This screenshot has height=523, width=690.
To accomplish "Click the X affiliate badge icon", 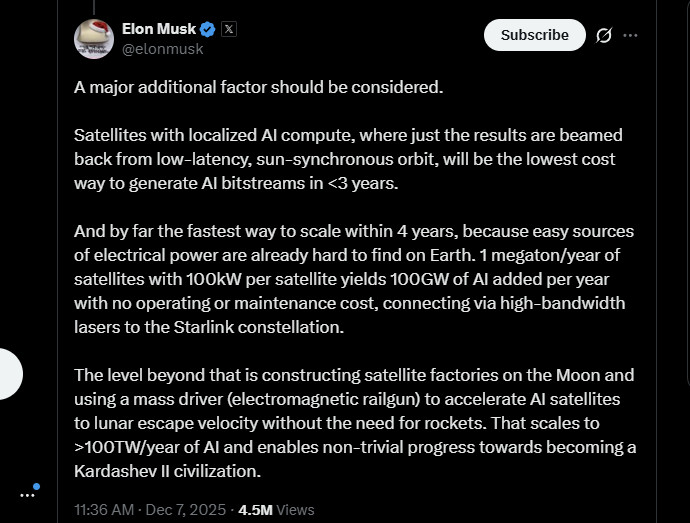I will pyautogui.click(x=228, y=29).
